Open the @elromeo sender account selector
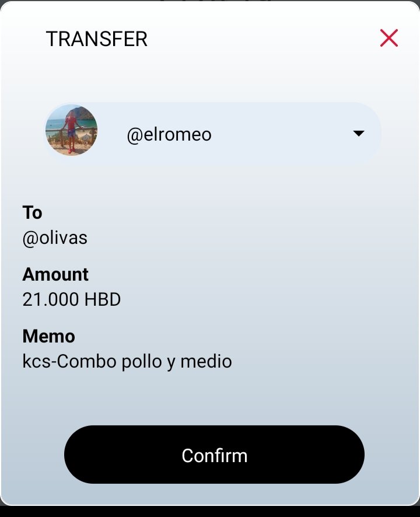Viewport: 420px width, 517px height. [213, 133]
